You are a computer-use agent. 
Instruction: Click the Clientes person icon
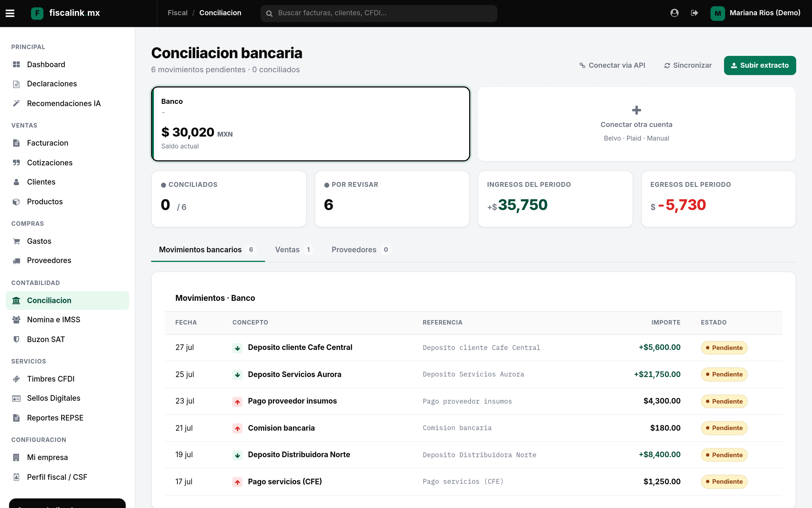tap(16, 182)
